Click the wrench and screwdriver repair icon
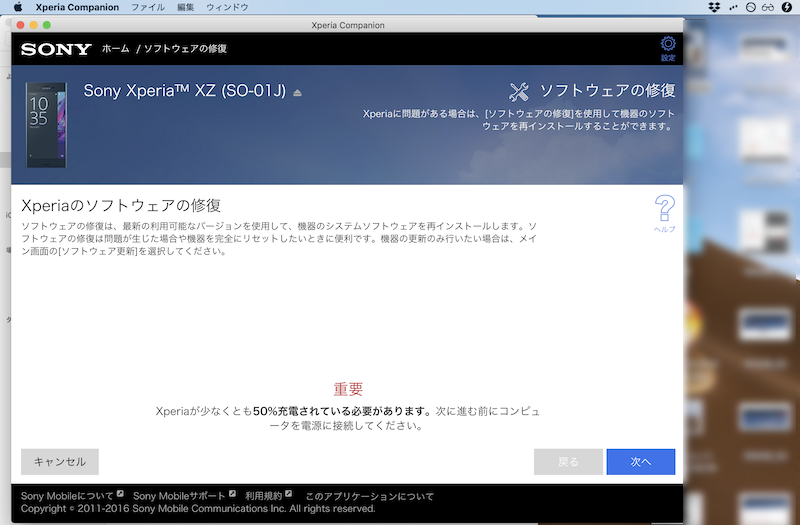Viewport: 800px width, 525px height. click(x=518, y=92)
